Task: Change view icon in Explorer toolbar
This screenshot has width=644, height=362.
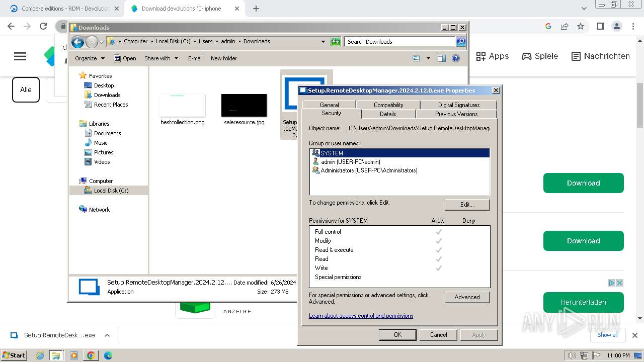Action: point(416,58)
